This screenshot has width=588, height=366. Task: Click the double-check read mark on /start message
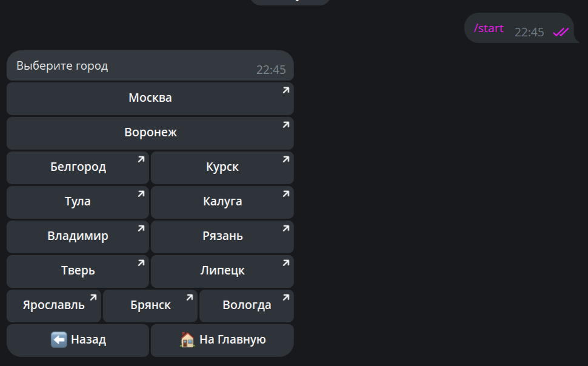click(561, 32)
